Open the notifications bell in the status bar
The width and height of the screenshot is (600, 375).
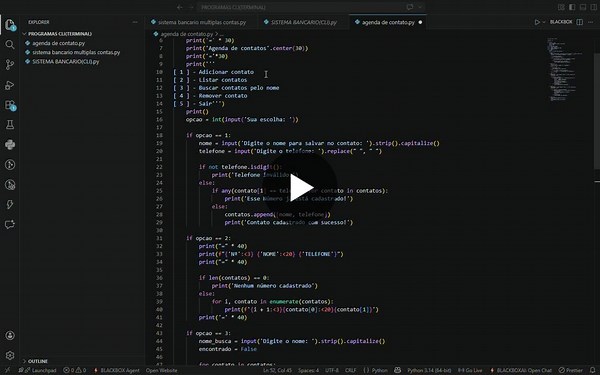coord(593,370)
